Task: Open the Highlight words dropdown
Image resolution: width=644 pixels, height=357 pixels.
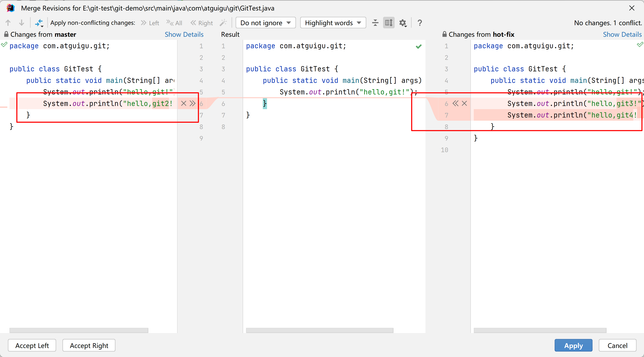Action: coord(333,23)
